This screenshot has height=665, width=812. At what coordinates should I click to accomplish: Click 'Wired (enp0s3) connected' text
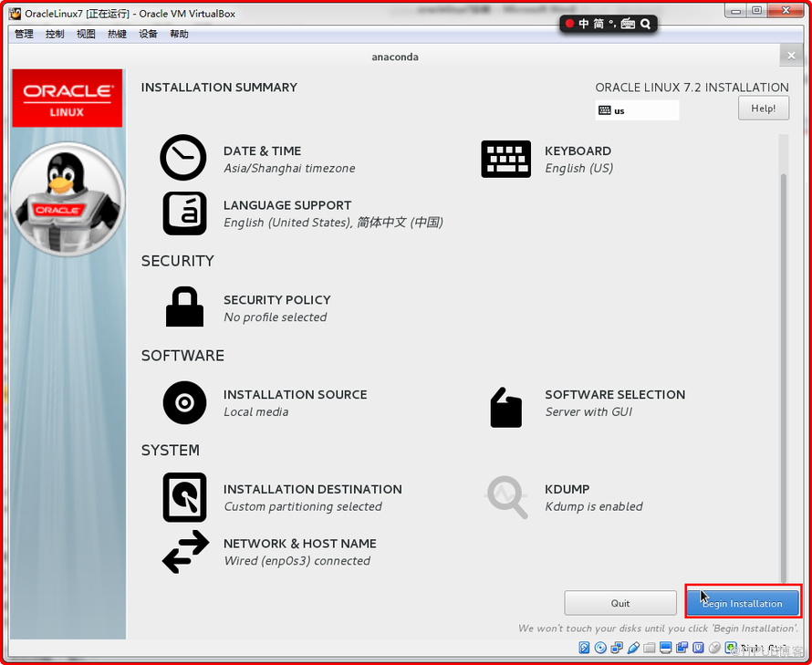click(x=297, y=561)
